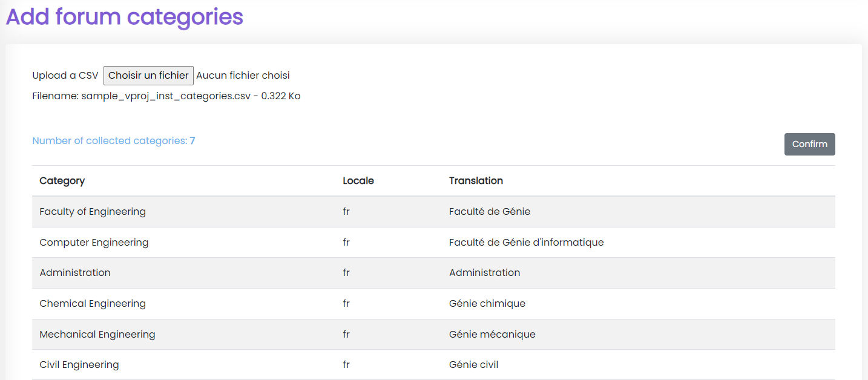Screen dimensions: 868x380
Task: Select the Civil Engineering row
Action: [79, 364]
